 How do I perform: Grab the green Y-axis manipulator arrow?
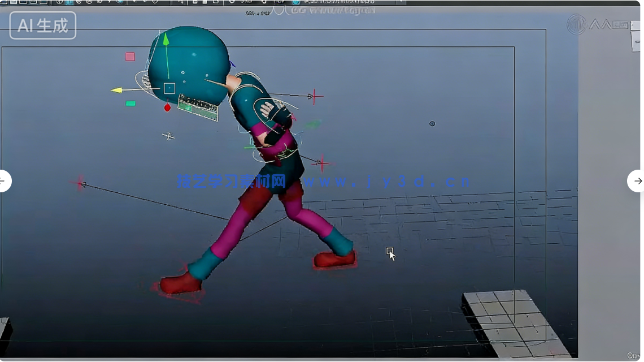[166, 41]
